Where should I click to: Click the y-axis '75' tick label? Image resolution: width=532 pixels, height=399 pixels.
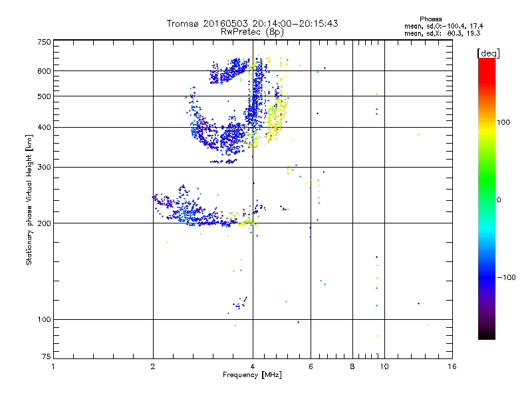tap(47, 356)
